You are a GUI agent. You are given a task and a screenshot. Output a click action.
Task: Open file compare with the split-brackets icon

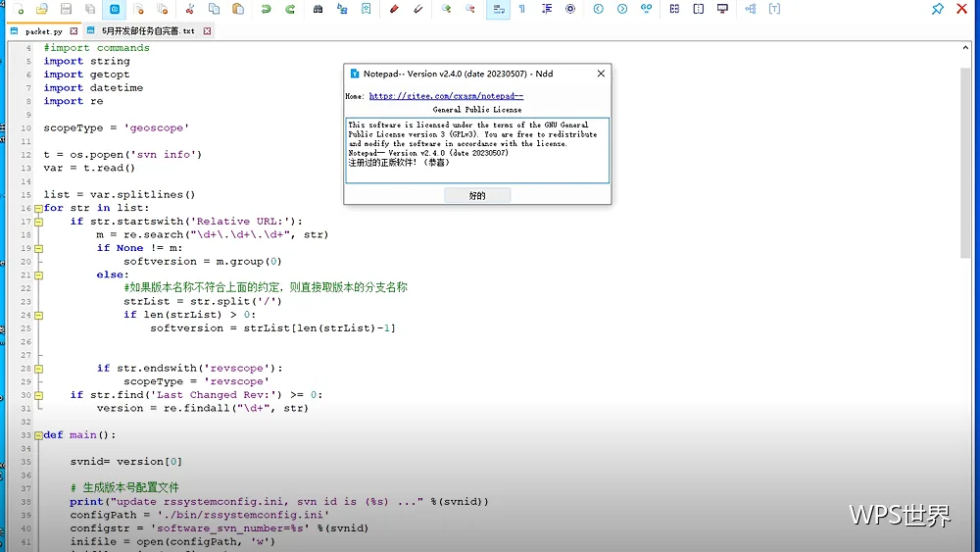coord(674,9)
